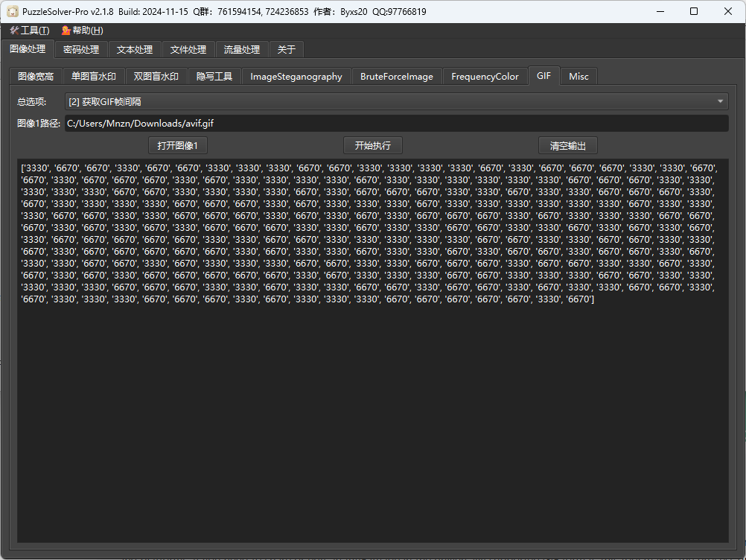Switch to the 文本处理 tab
Image resolution: width=746 pixels, height=560 pixels.
click(x=135, y=50)
